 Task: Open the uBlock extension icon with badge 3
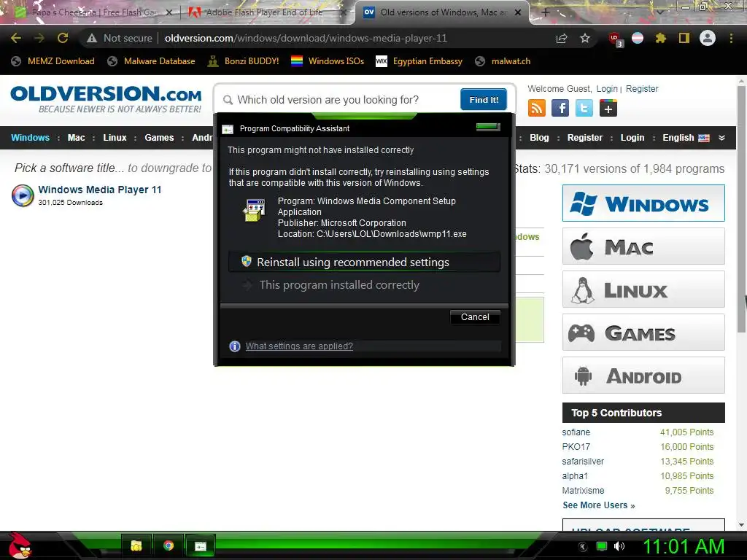[616, 39]
